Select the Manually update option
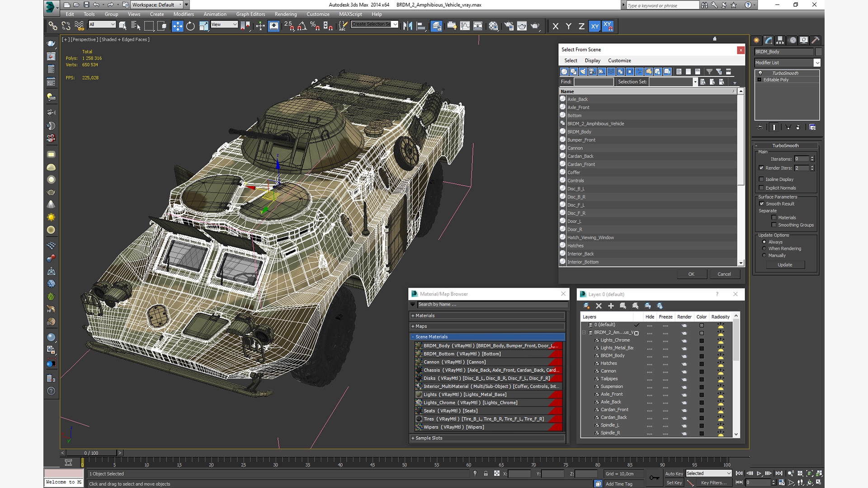This screenshot has width=868, height=488. 764,255
